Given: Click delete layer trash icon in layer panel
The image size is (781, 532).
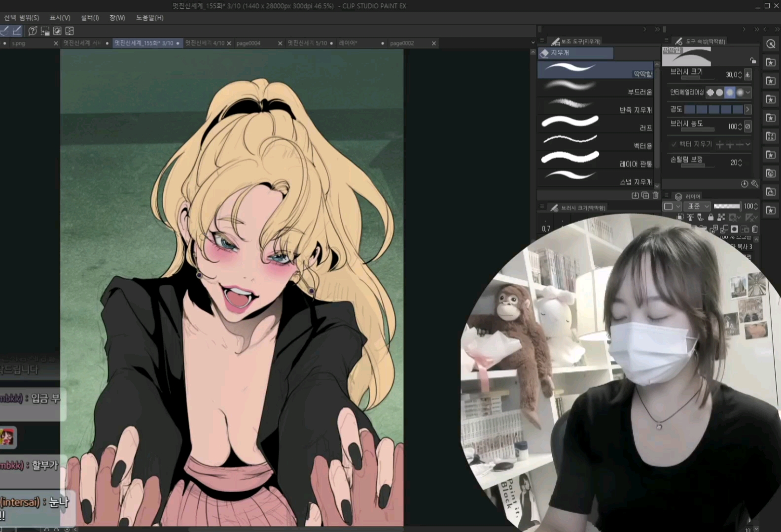Looking at the screenshot, I should tap(755, 229).
